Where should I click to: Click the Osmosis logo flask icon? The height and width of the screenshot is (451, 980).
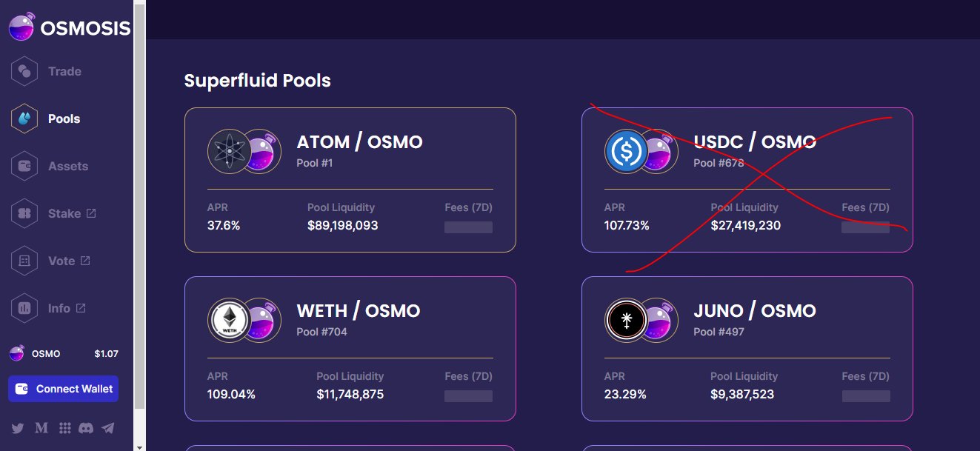tap(21, 27)
